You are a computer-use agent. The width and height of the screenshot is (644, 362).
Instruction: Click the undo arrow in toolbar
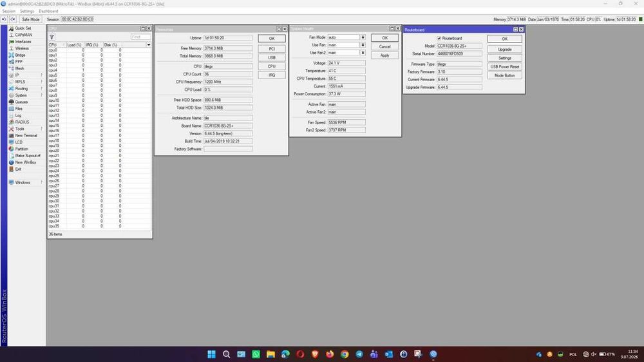click(4, 19)
